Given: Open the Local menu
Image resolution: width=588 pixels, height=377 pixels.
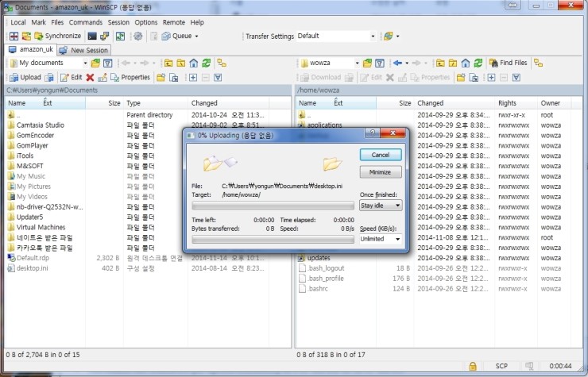Looking at the screenshot, I should tap(18, 22).
